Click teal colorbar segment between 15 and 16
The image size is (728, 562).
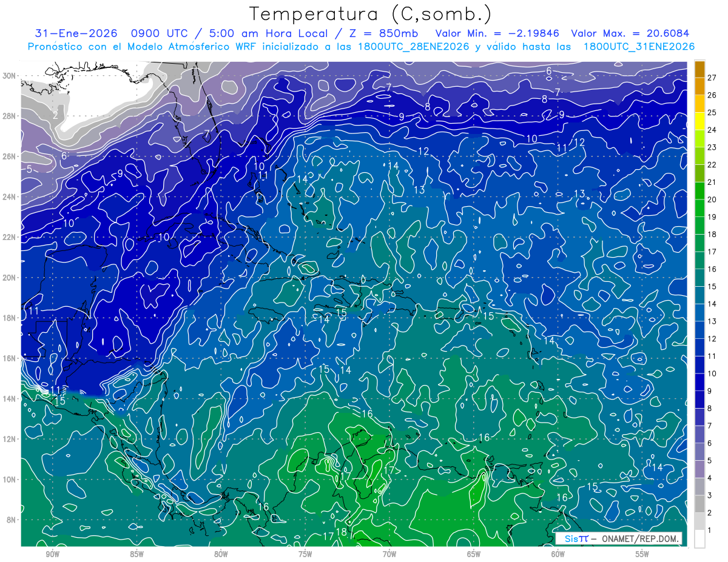point(699,278)
